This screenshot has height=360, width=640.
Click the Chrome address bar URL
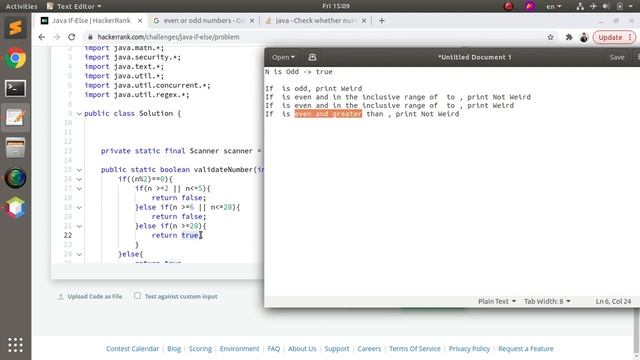pyautogui.click(x=168, y=37)
